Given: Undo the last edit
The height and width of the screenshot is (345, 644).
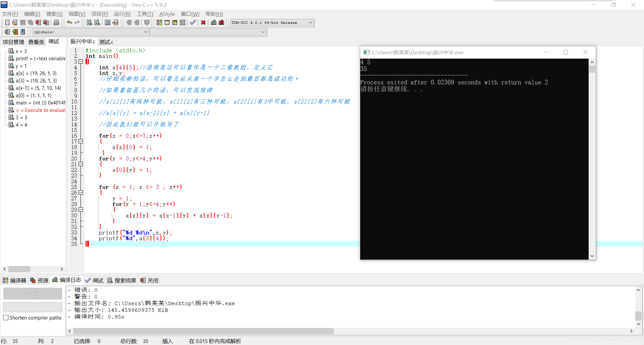Looking at the screenshot, I should 69,22.
